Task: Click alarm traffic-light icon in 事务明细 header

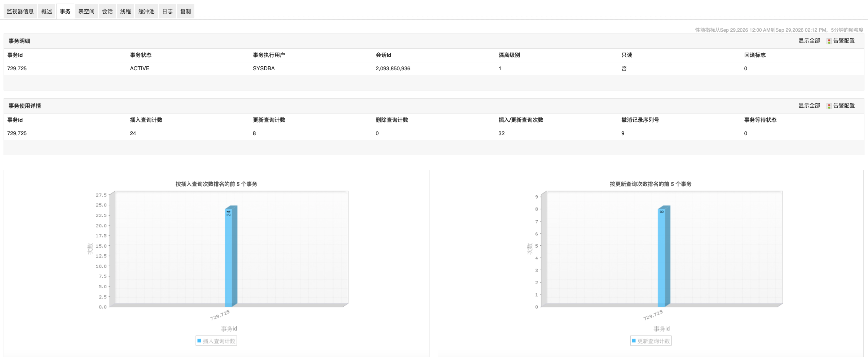Action: (x=829, y=41)
